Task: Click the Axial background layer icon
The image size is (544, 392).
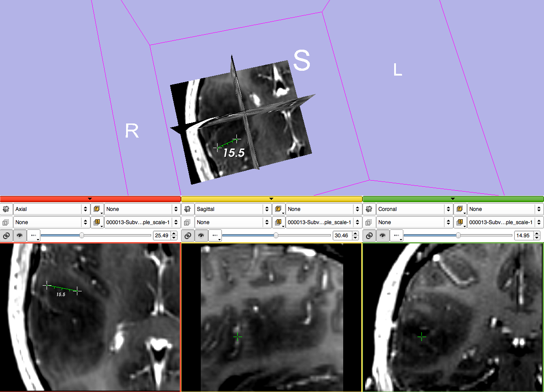Action: 97,222
